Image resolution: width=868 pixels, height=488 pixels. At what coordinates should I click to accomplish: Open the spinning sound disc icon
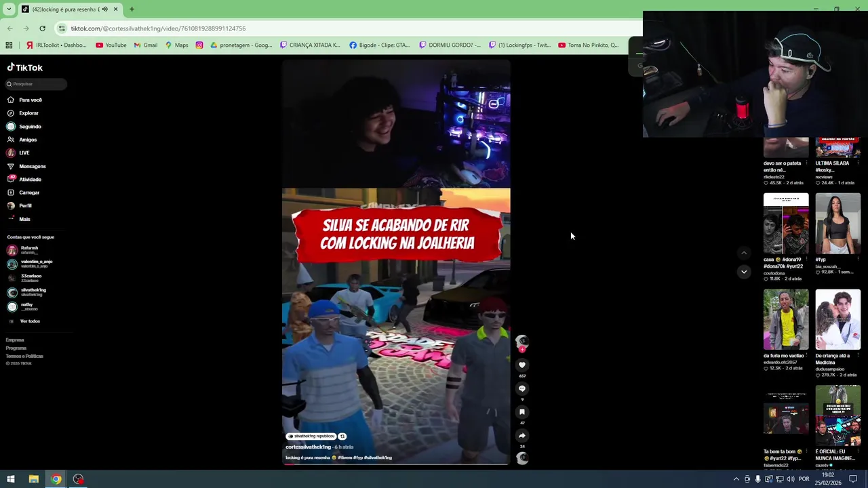click(522, 458)
